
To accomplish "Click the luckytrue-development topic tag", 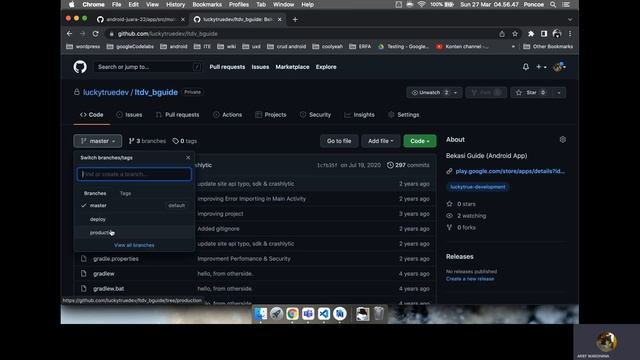I will [478, 187].
